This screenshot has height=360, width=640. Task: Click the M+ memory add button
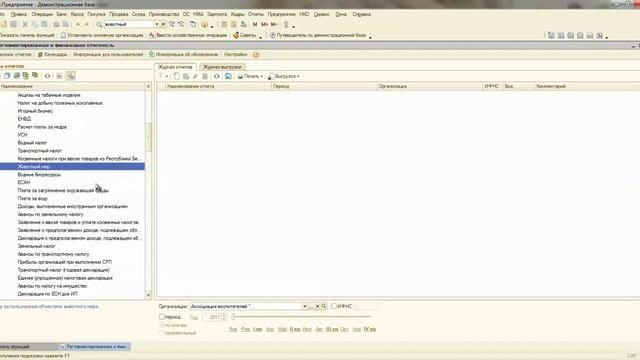click(264, 24)
